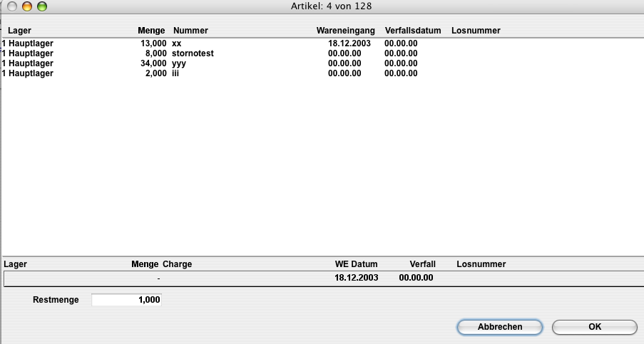Click the Verfallsdatum column header
Image resolution: width=644 pixels, height=344 pixels.
413,31
